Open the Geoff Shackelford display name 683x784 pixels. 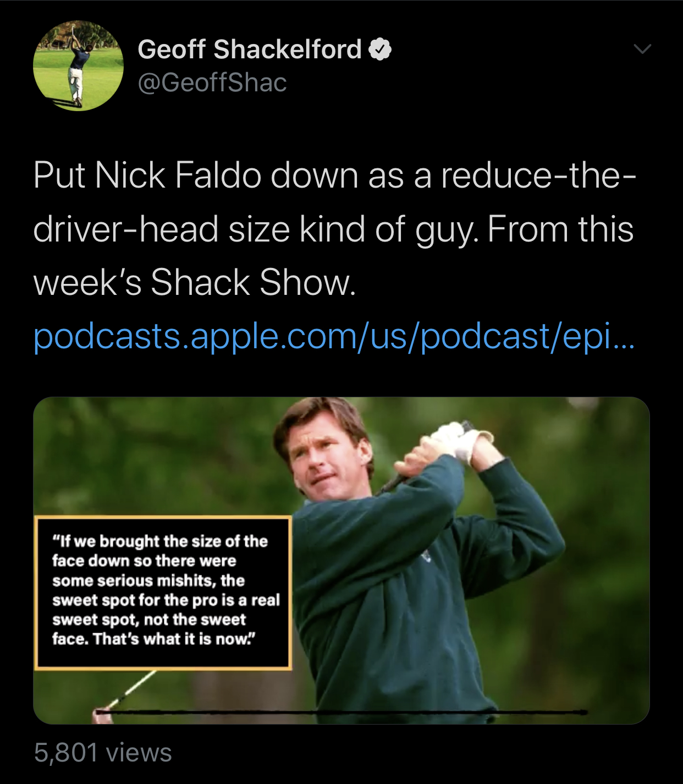(250, 50)
